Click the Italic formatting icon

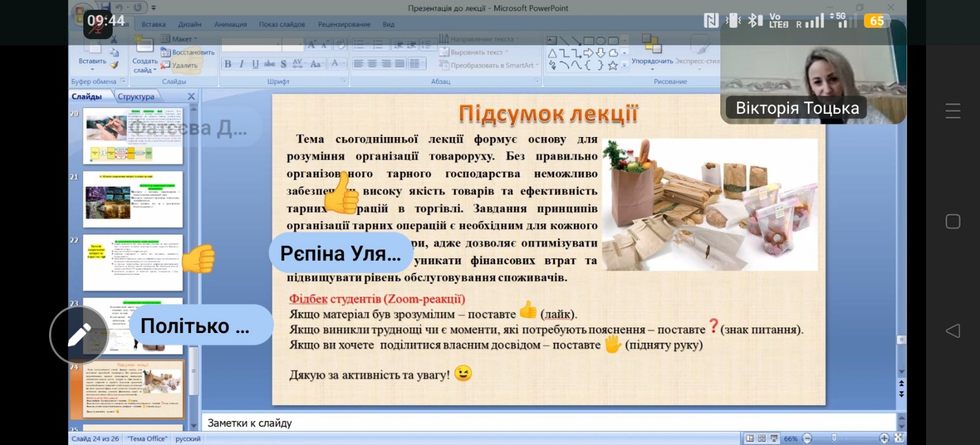241,64
